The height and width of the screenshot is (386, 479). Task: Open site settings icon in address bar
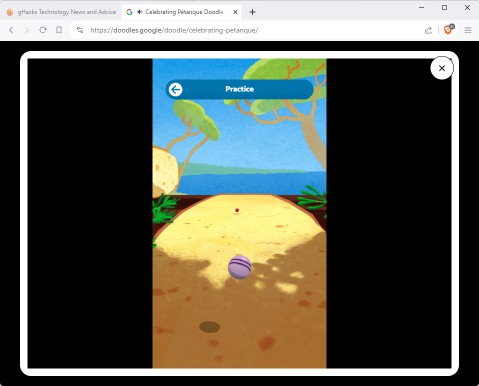80,30
